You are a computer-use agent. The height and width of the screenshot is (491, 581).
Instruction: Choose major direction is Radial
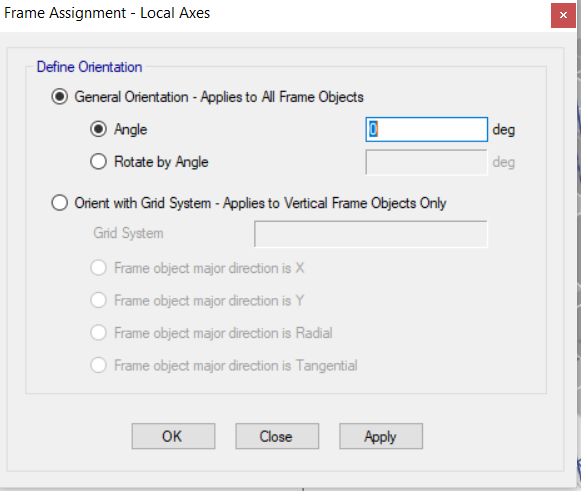[99, 333]
